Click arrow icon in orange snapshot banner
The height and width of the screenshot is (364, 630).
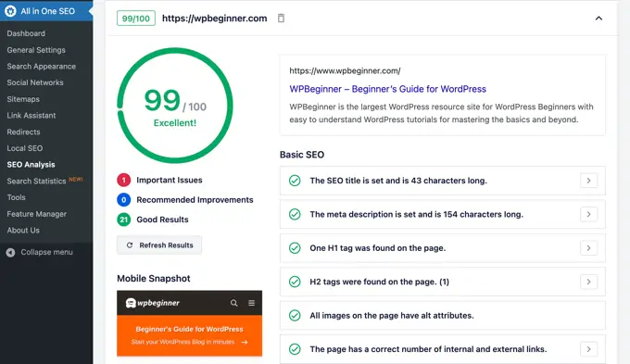pyautogui.click(x=245, y=343)
